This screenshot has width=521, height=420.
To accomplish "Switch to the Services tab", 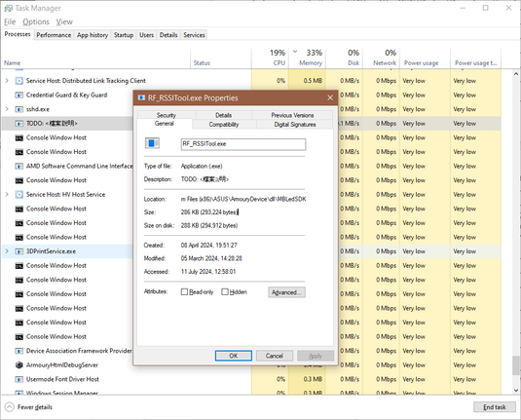I will pos(194,35).
